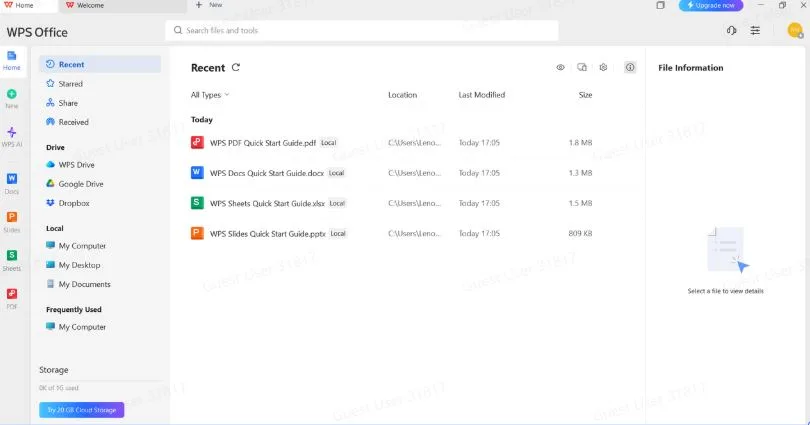Expand the All Types filter dropdown

pyautogui.click(x=210, y=95)
